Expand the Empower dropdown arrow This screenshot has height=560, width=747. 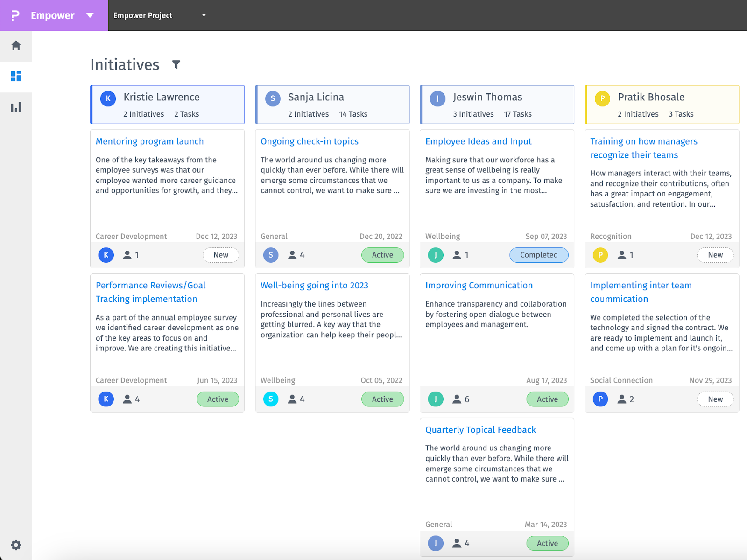point(90,15)
